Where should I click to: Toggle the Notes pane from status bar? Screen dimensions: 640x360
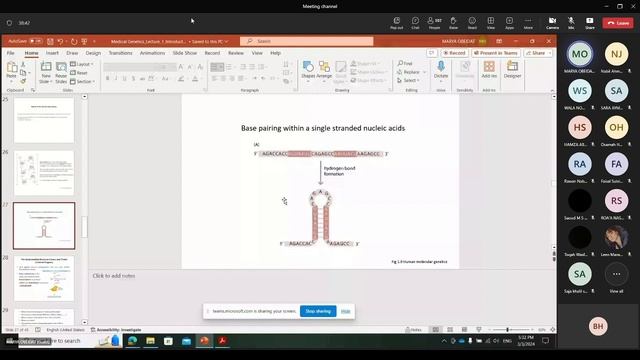[413, 329]
